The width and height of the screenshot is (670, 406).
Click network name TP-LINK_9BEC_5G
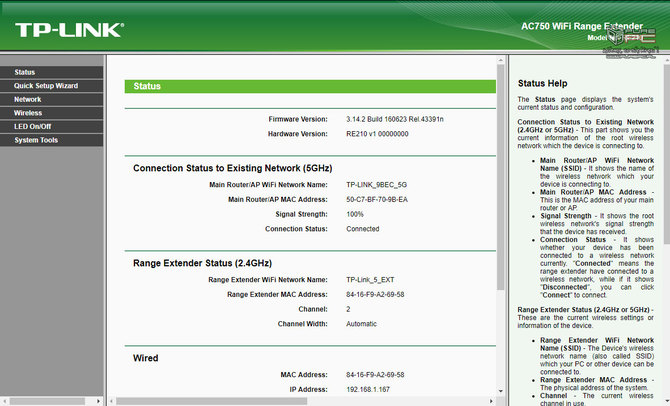[x=376, y=185]
